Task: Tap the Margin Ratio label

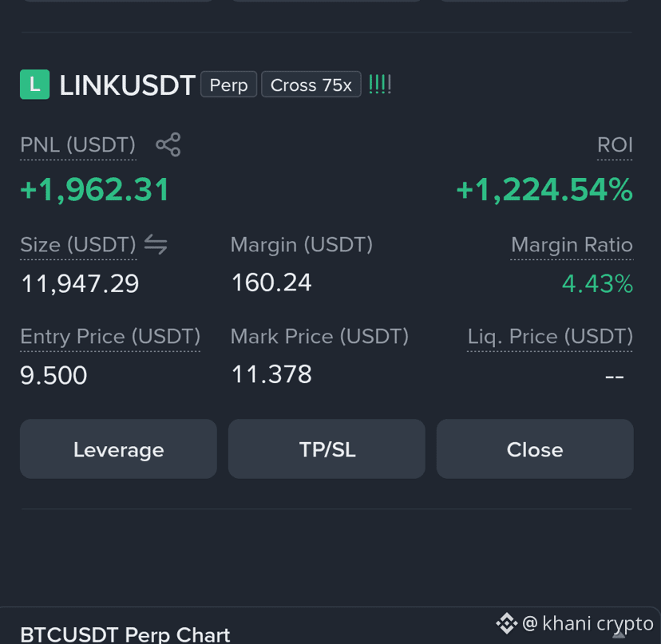Action: point(572,245)
